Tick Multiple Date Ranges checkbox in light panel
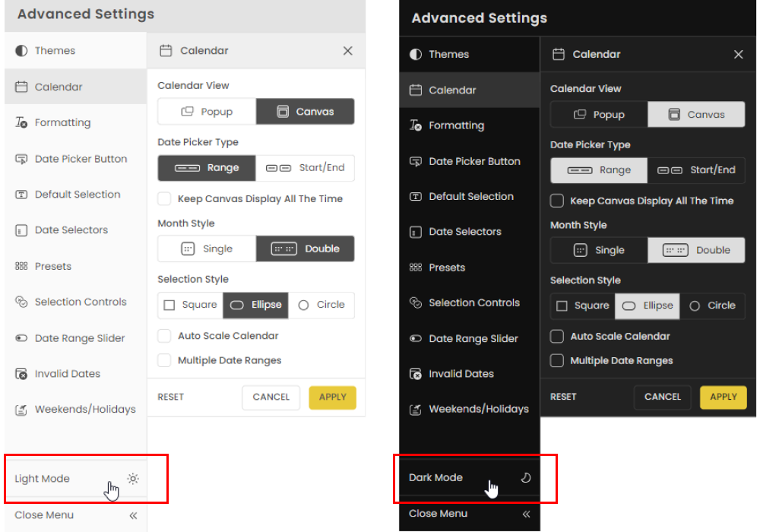The image size is (760, 532). tap(164, 360)
